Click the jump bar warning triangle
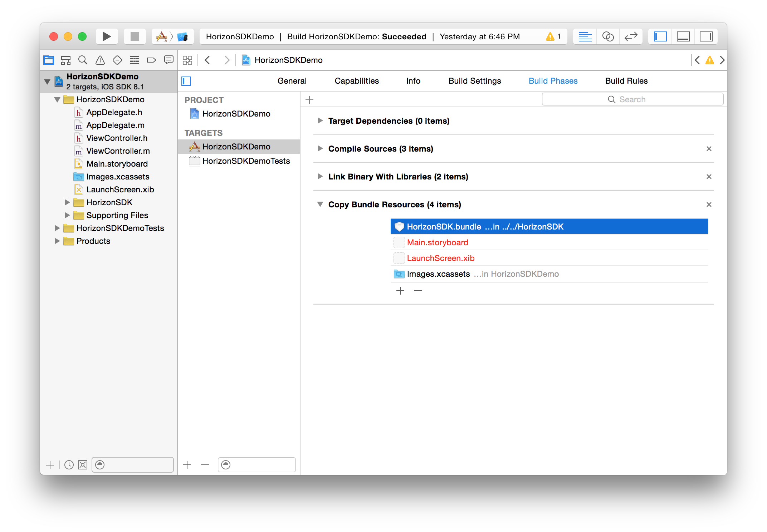The image size is (767, 532). [710, 60]
